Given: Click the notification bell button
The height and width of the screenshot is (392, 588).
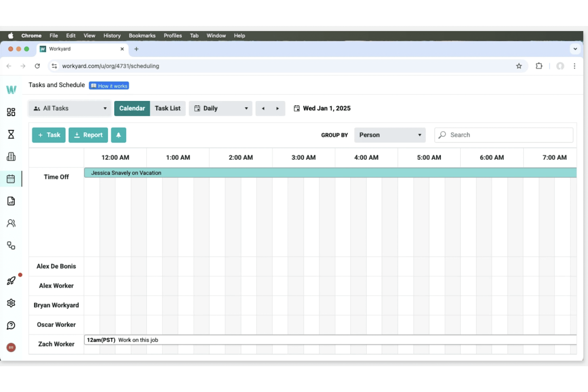Looking at the screenshot, I should [118, 135].
